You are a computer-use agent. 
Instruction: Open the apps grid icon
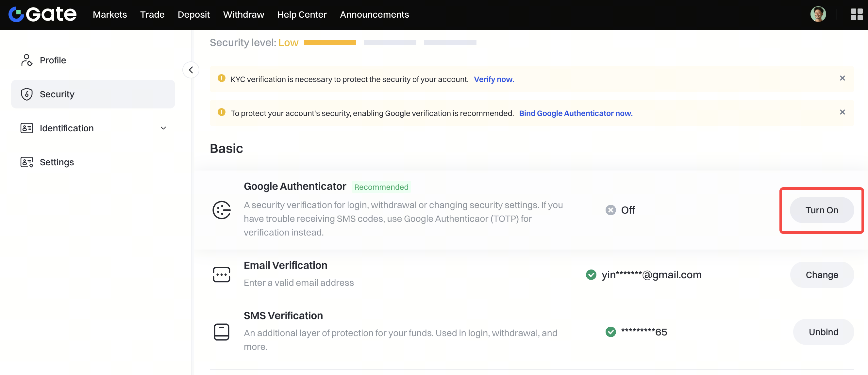[x=856, y=14]
